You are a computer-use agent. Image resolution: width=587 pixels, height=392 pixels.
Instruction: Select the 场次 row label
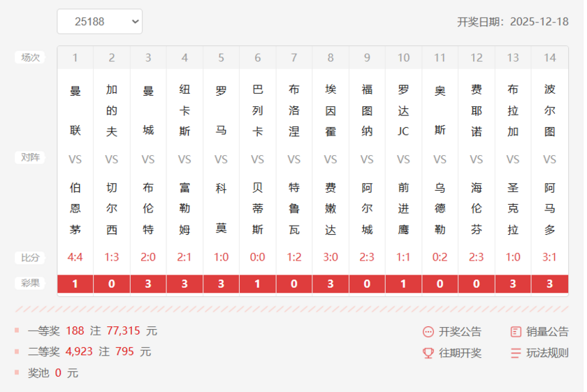coord(30,58)
